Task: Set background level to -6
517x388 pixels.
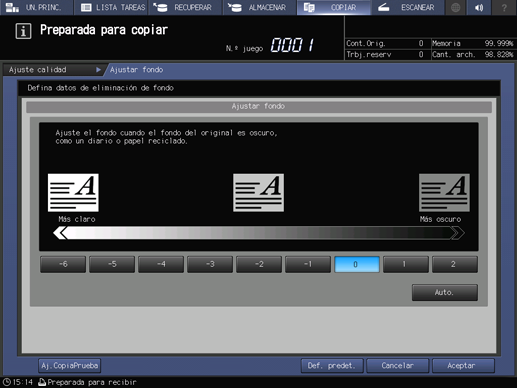Action: click(x=63, y=264)
